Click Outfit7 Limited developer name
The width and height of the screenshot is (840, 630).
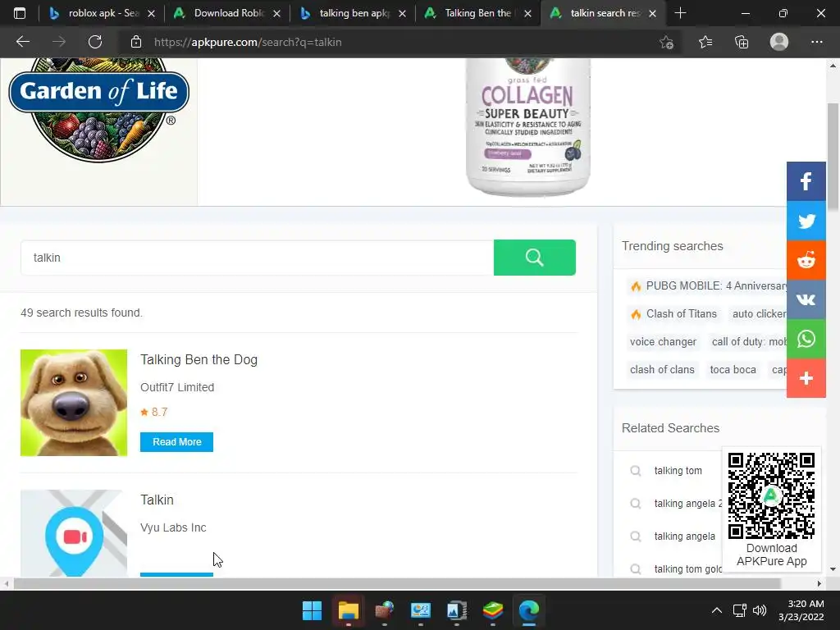[x=177, y=387]
